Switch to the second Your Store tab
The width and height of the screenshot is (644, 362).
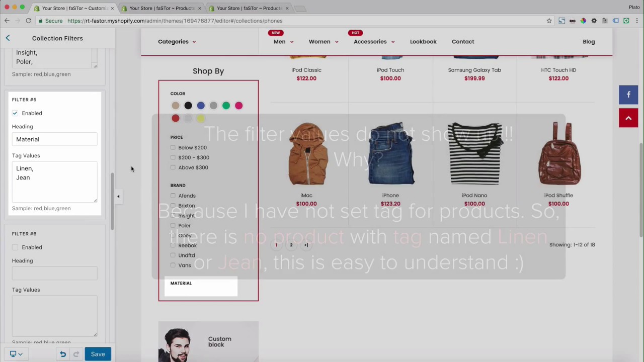click(162, 8)
